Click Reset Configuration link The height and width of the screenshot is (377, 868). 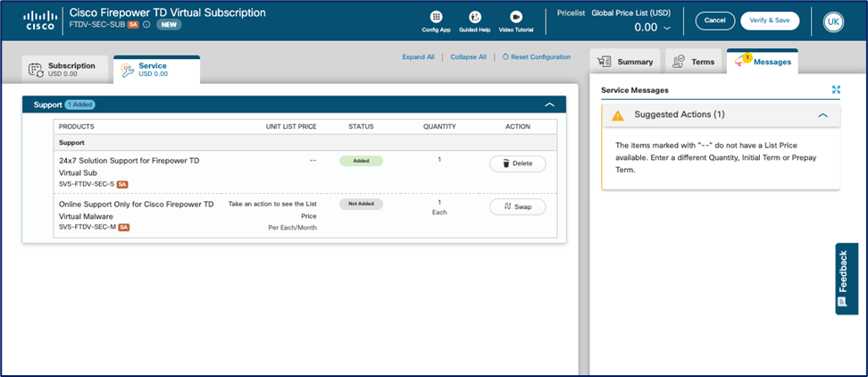coord(537,57)
